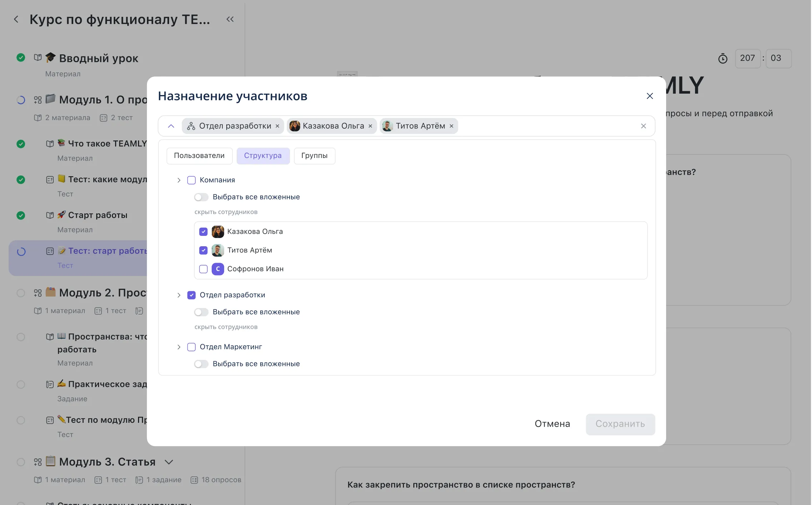Image resolution: width=812 pixels, height=505 pixels.
Task: Click скрыть сотрудников under Отдел разработки
Action: point(226,327)
